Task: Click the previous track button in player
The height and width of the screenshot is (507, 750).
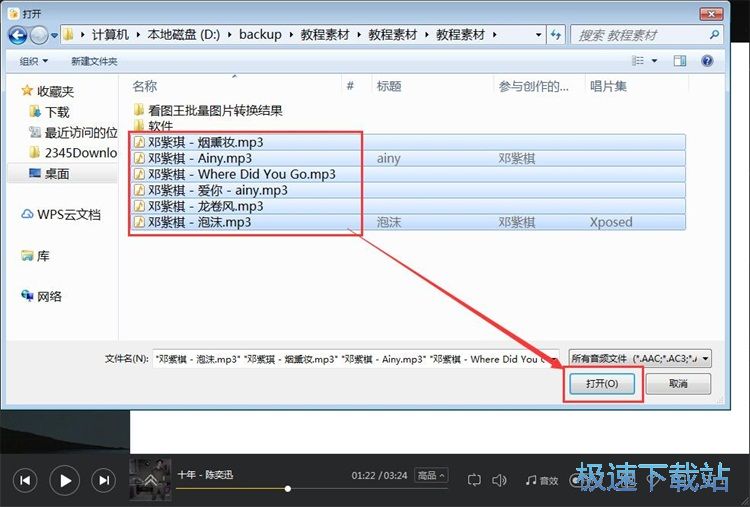Action: 25,480
